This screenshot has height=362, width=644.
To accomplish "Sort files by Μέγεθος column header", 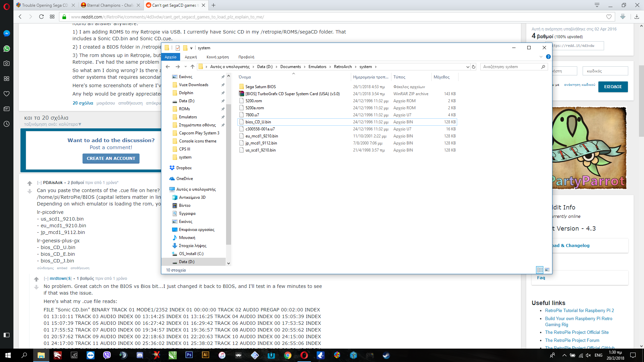I will pyautogui.click(x=444, y=77).
